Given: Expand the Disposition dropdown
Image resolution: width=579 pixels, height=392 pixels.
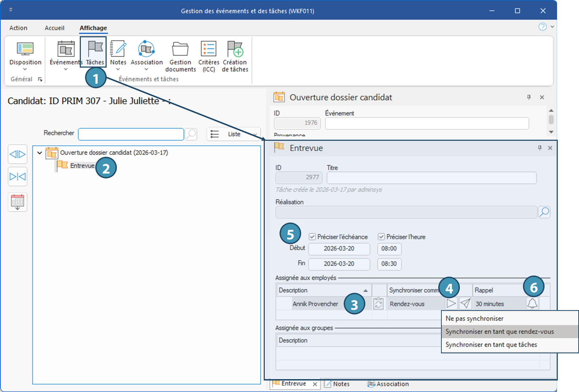Looking at the screenshot, I should (x=25, y=69).
